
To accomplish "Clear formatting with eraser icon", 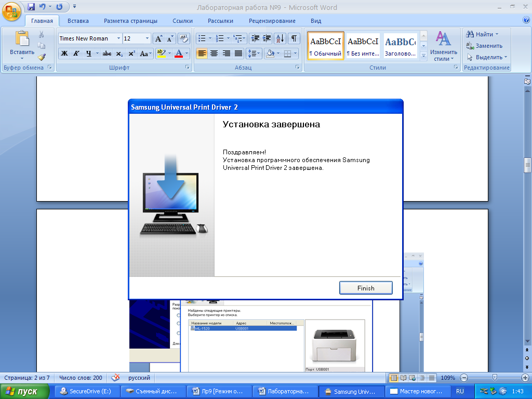I will pos(183,38).
